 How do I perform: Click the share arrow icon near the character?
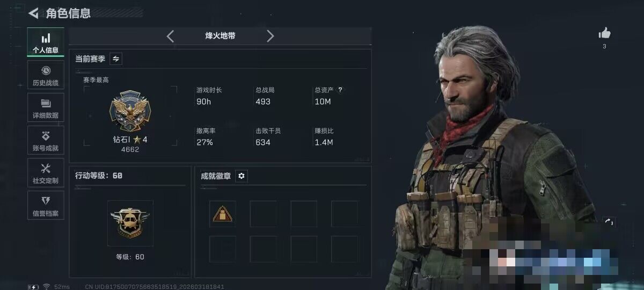(x=609, y=221)
